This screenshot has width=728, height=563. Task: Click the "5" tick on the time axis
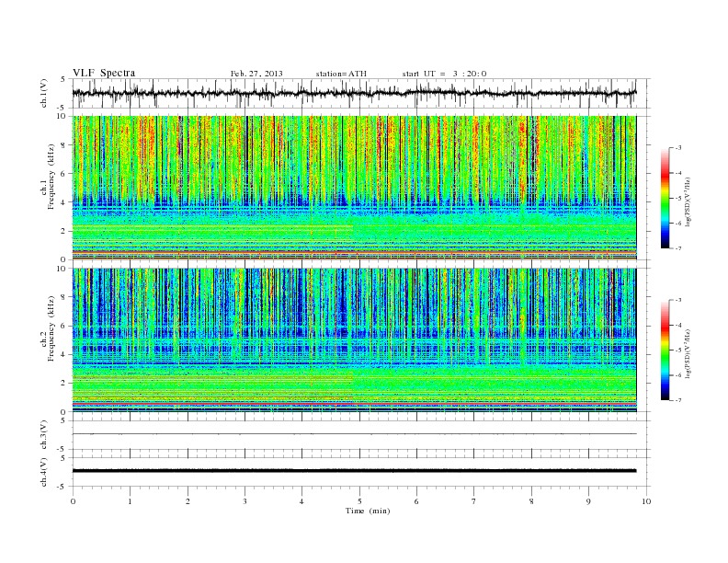point(359,501)
